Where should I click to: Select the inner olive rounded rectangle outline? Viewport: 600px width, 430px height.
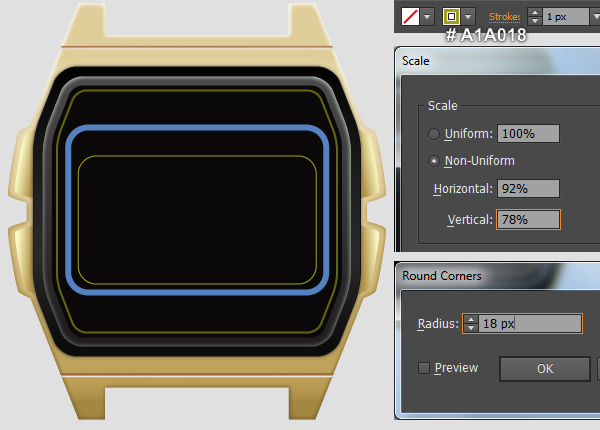[x=197, y=156]
